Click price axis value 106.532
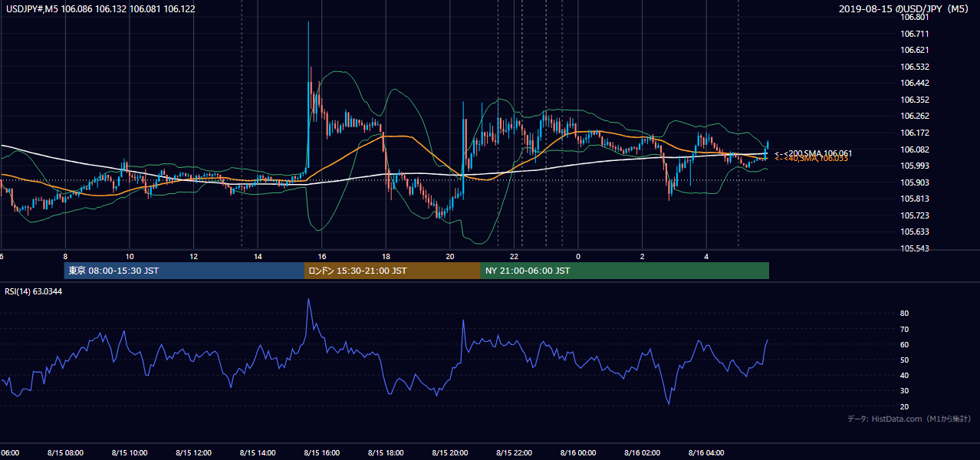The height and width of the screenshot is (460, 980). [916, 67]
